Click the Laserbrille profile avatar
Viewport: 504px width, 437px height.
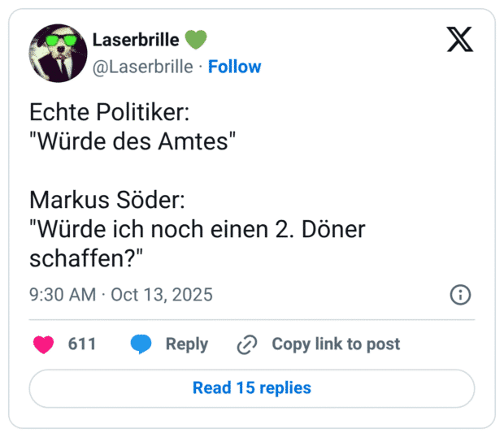click(x=59, y=53)
